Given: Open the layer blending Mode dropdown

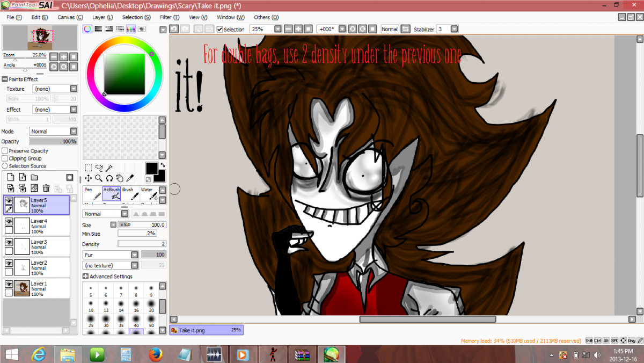Looking at the screenshot, I should tap(54, 132).
